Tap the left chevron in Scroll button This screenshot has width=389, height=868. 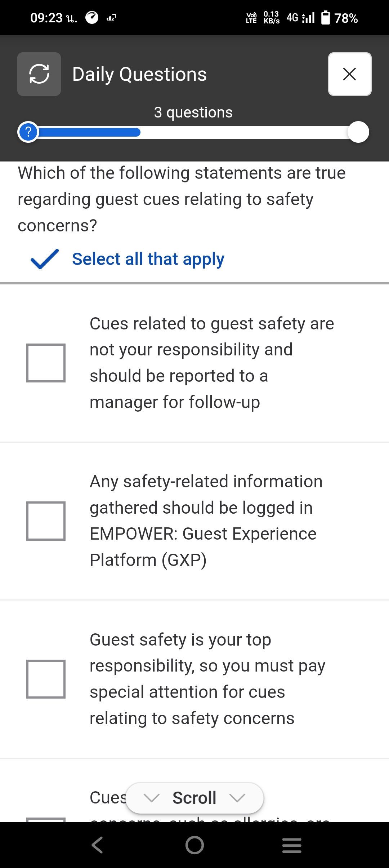point(151,798)
